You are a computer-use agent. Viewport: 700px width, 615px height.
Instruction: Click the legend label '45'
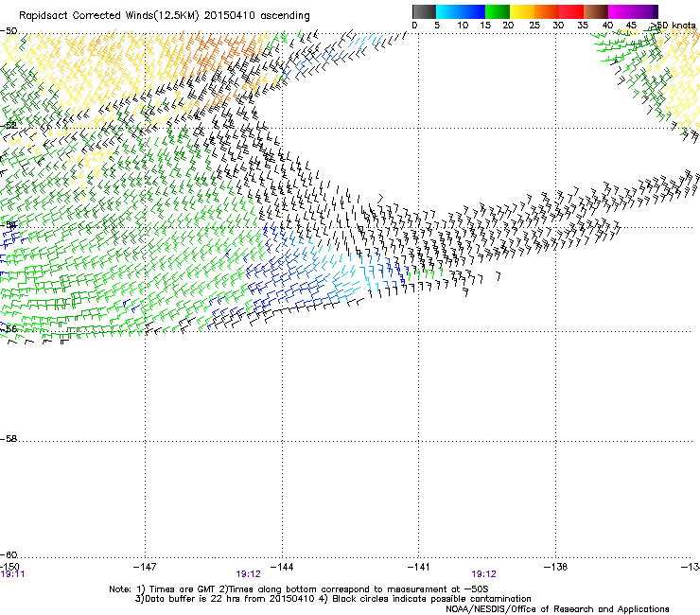pos(631,26)
